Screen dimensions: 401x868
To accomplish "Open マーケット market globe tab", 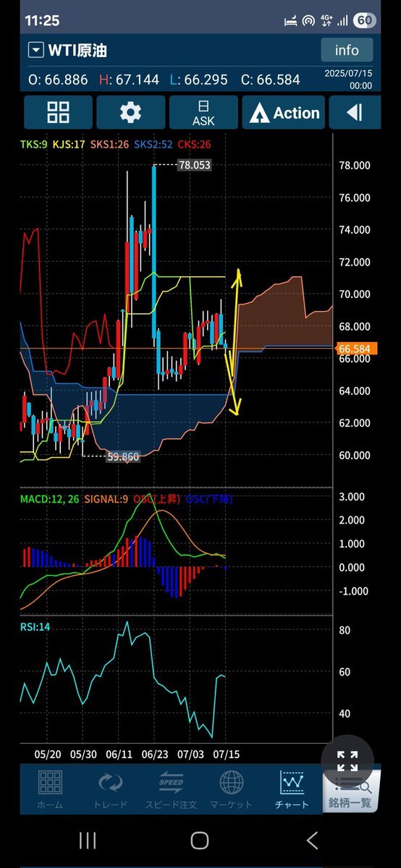I will click(232, 791).
